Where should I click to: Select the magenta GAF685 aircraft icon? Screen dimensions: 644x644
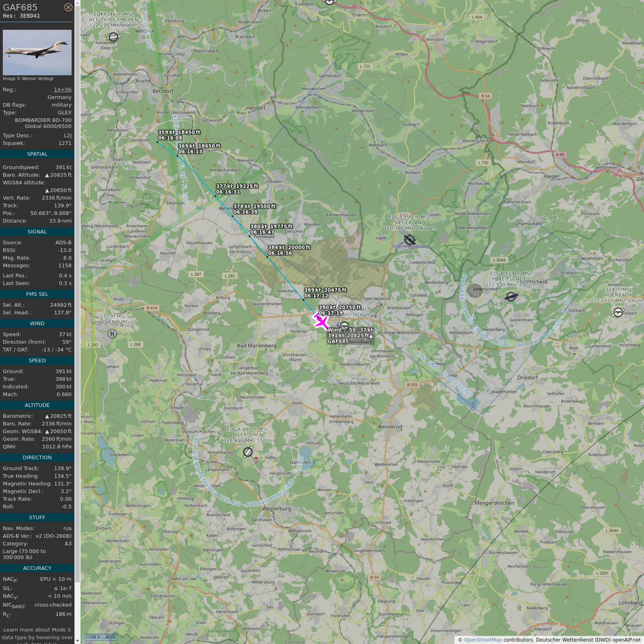coord(321,321)
